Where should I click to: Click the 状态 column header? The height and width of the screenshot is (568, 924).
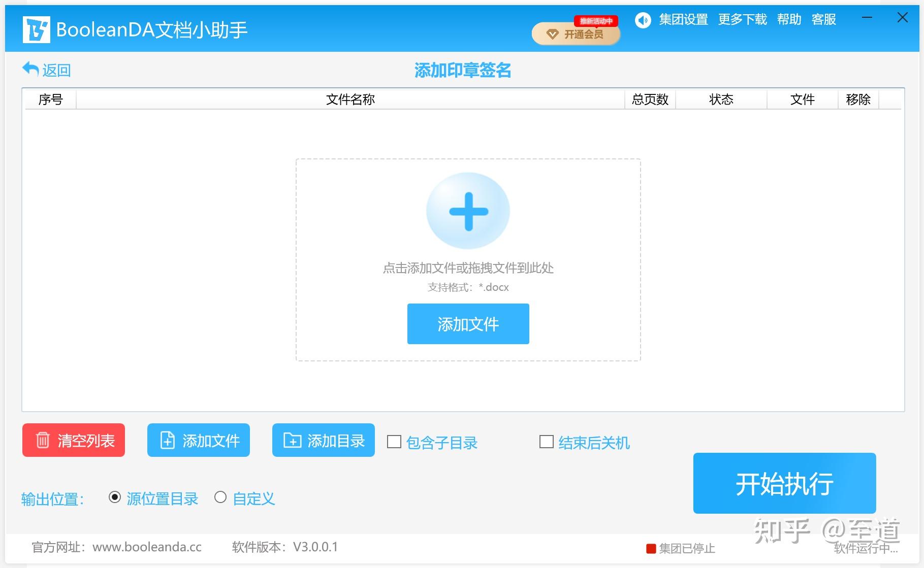721,99
